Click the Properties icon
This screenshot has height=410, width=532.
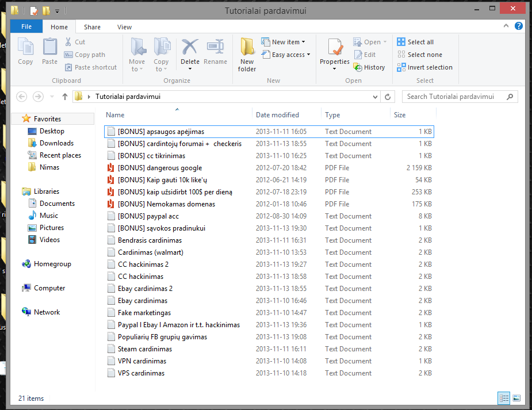coord(335,47)
